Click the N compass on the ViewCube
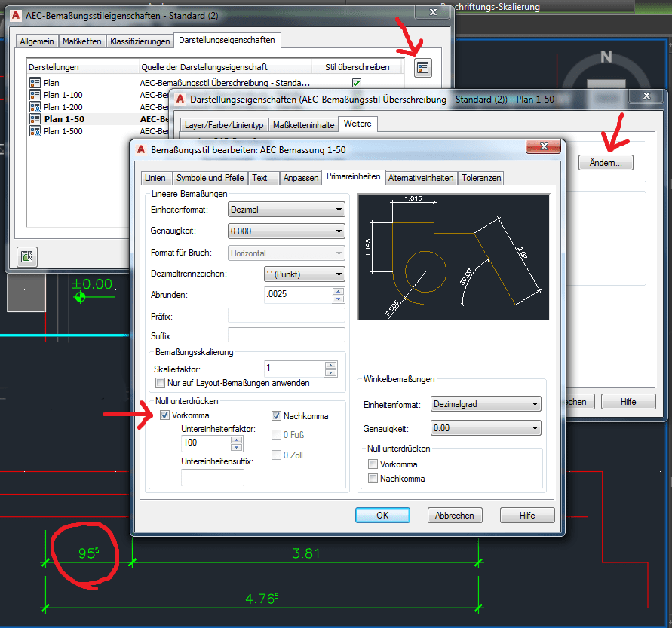This screenshot has height=628, width=672. click(606, 57)
